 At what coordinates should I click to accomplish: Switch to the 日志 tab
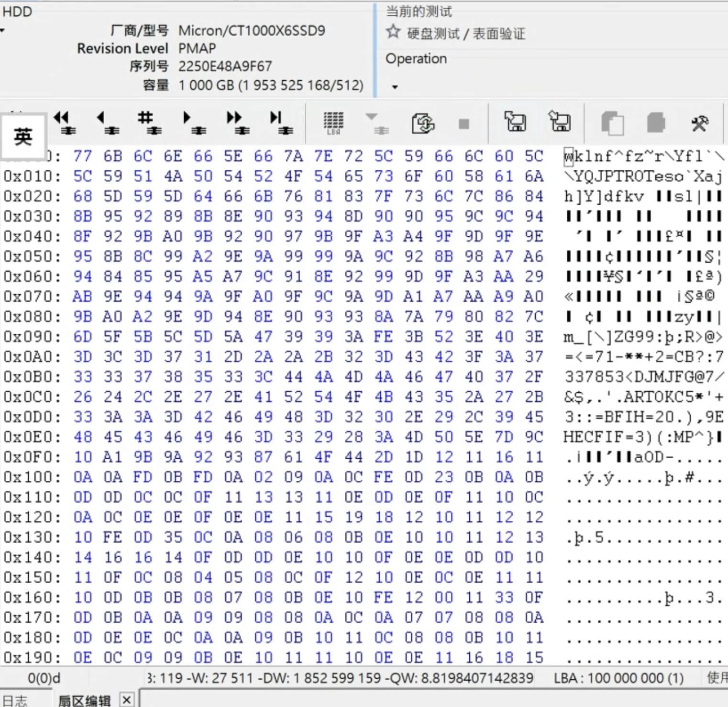coord(14,700)
